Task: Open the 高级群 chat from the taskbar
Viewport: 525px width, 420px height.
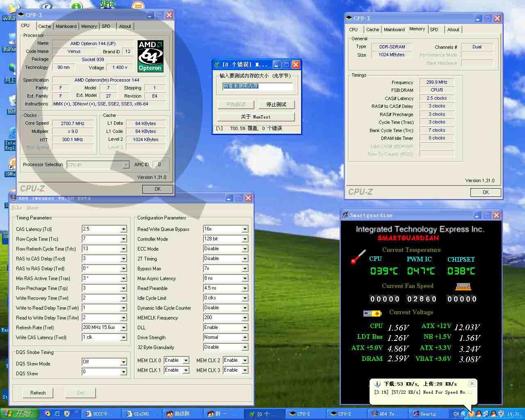Action: [182, 414]
